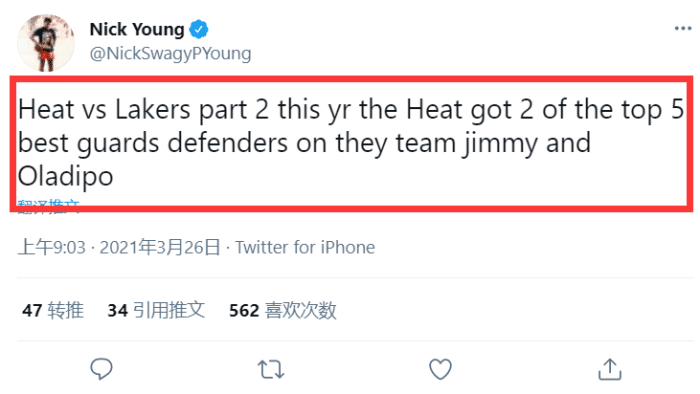
Task: Click the 47 retweet count number
Action: (32, 311)
